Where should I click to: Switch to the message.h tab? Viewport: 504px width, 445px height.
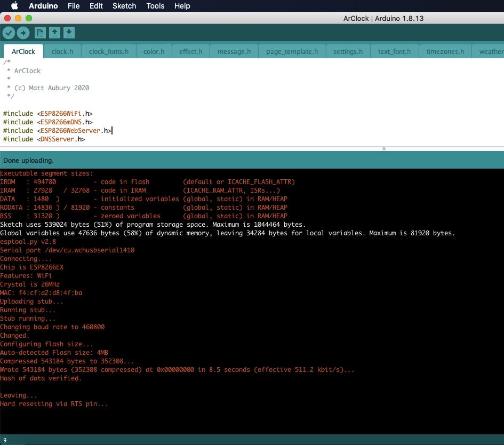pyautogui.click(x=234, y=51)
